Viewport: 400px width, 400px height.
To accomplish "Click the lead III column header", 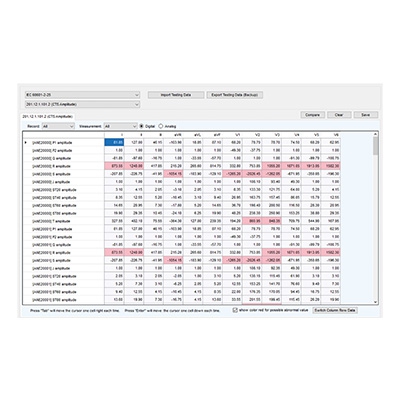I will pyautogui.click(x=154, y=135).
